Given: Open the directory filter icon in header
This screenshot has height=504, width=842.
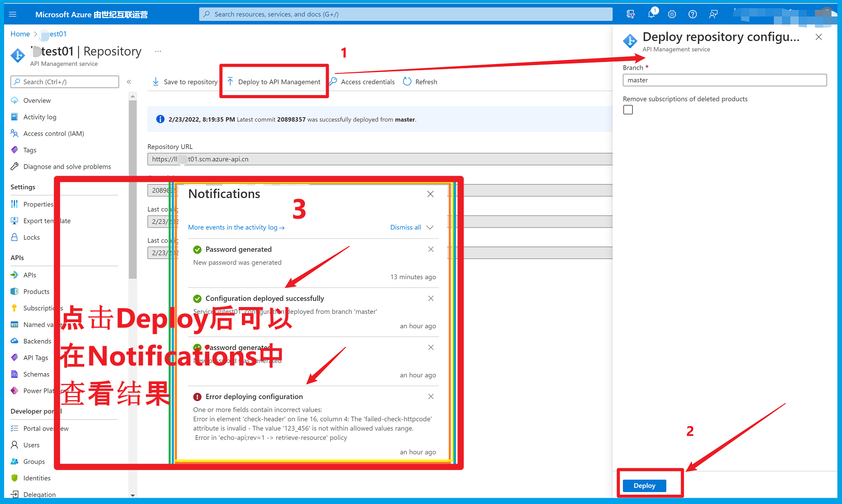Looking at the screenshot, I should pos(631,14).
